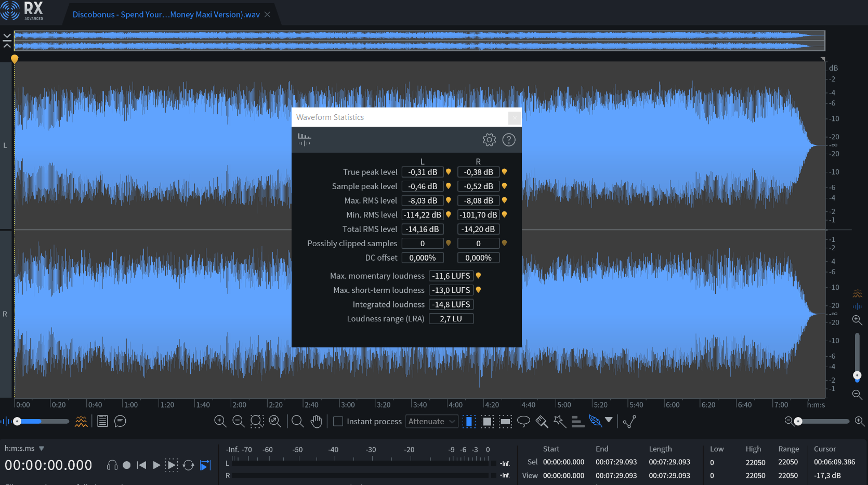Select the Brush selection tool
Image resolution: width=868 pixels, height=485 pixels.
[542, 421]
